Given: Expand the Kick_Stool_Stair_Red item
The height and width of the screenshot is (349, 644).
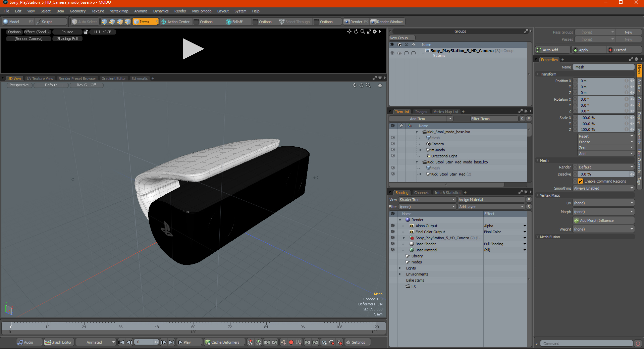Looking at the screenshot, I should (421, 174).
